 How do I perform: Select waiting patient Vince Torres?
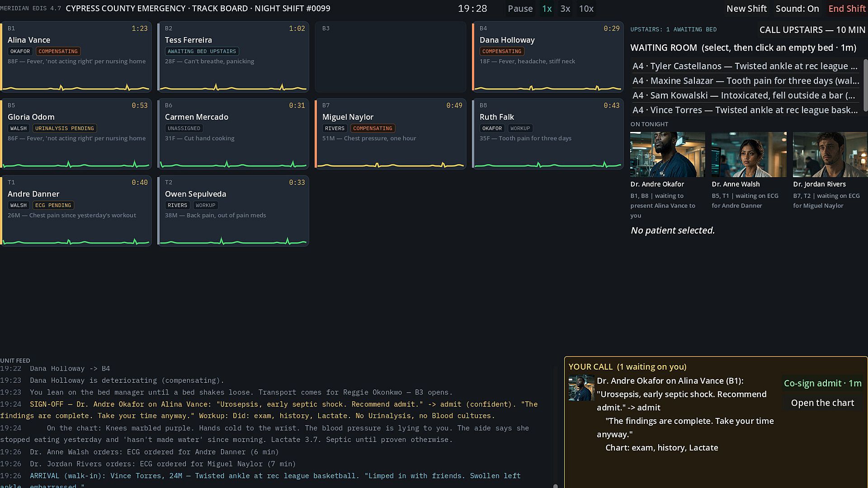[745, 110]
